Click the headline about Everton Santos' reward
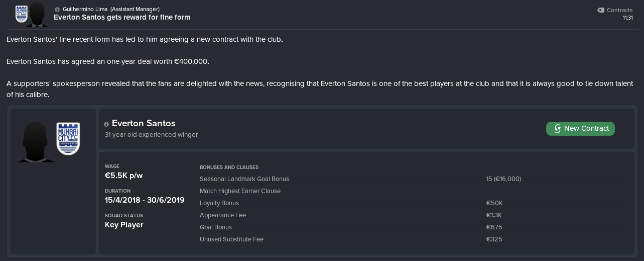The width and height of the screenshot is (644, 261). (x=122, y=18)
